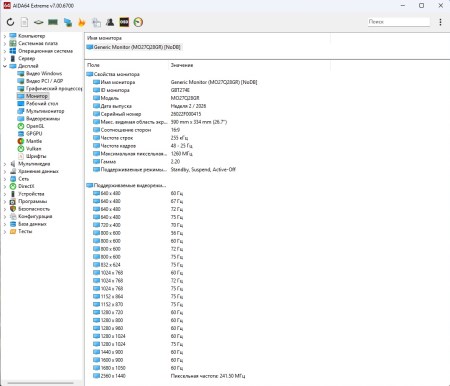Open the green memory module benchmark icon
The image size is (450, 386).
coord(53,22)
